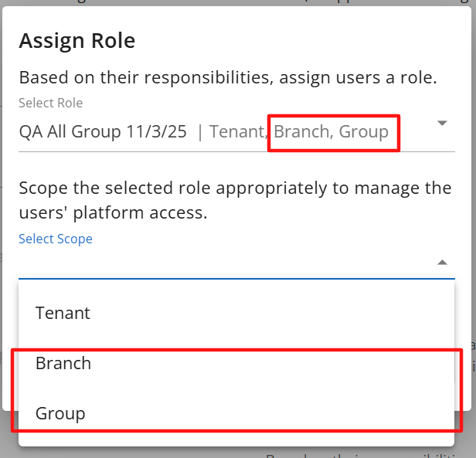Collapse the Select Scope dropdown arrow
The width and height of the screenshot is (476, 458).
(442, 263)
